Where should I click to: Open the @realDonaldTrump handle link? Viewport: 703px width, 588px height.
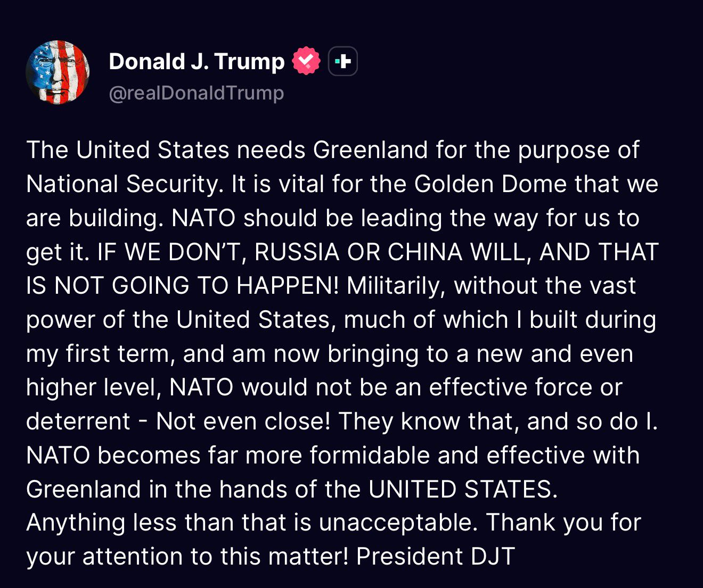pos(196,93)
